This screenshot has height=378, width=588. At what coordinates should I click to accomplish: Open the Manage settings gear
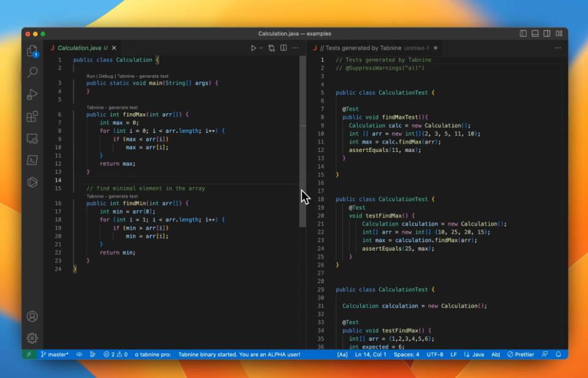[x=32, y=338]
